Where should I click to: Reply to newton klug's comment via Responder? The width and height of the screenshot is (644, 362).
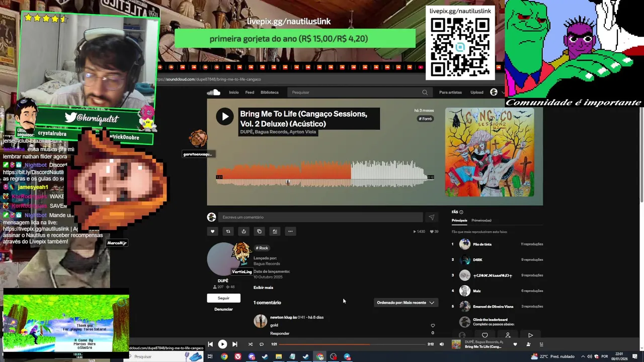pos(280,333)
